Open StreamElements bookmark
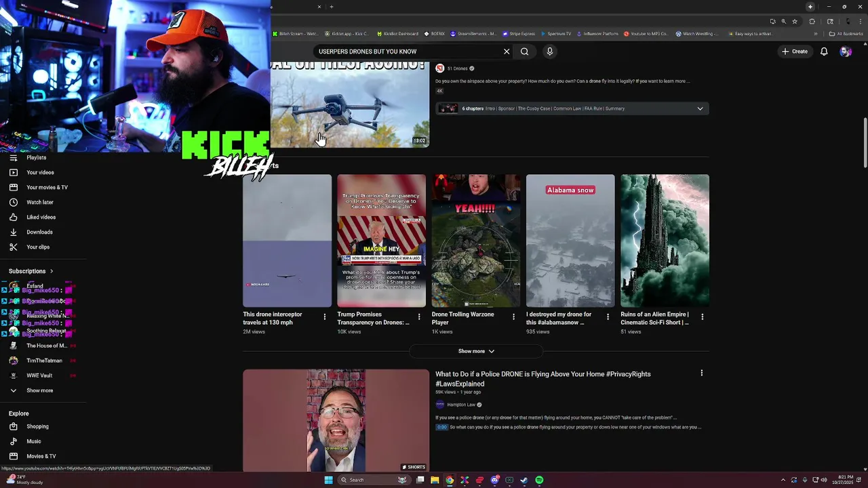This screenshot has width=868, height=488. click(473, 33)
